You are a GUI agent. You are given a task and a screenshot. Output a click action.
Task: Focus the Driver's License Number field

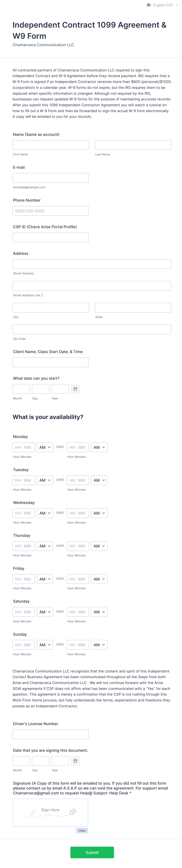point(50,734)
